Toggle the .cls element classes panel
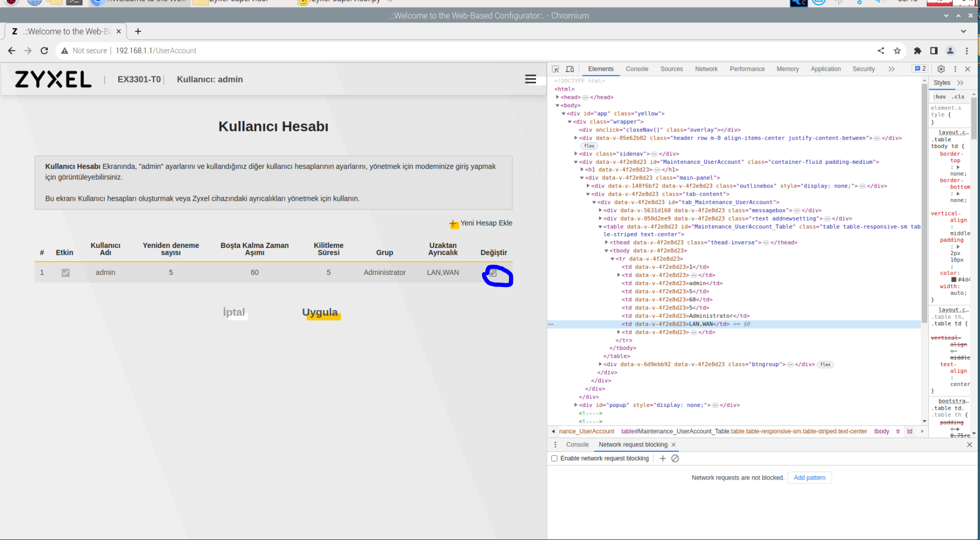This screenshot has width=980, height=540. pos(959,97)
